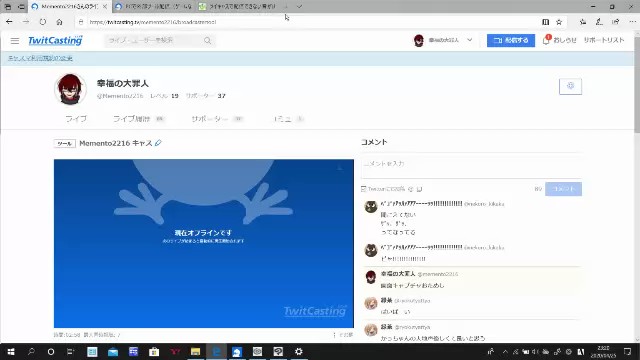Switch to the サポーター tab
Viewport: 640px width, 360px height.
[x=209, y=119]
